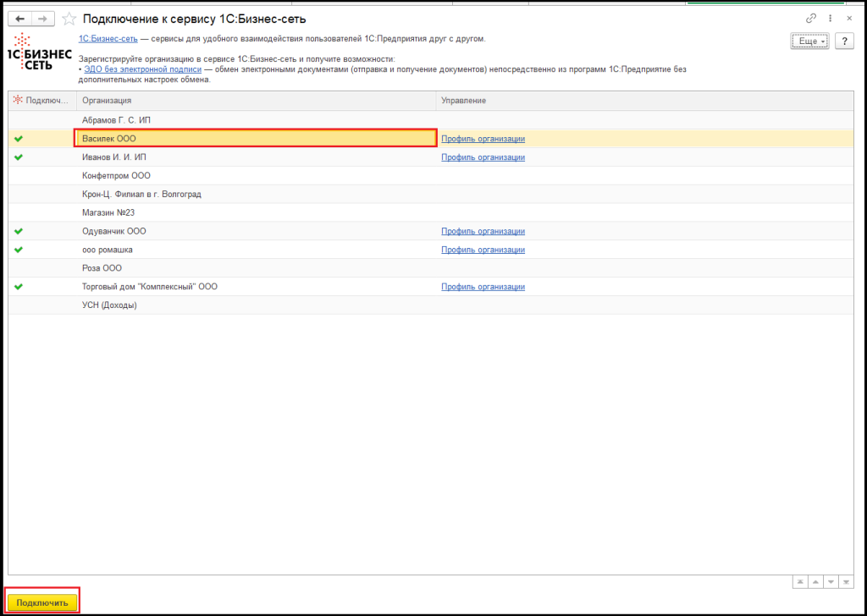This screenshot has height=616, width=867.
Task: Click the green checkmark for Одуванчик ООО
Action: point(19,231)
